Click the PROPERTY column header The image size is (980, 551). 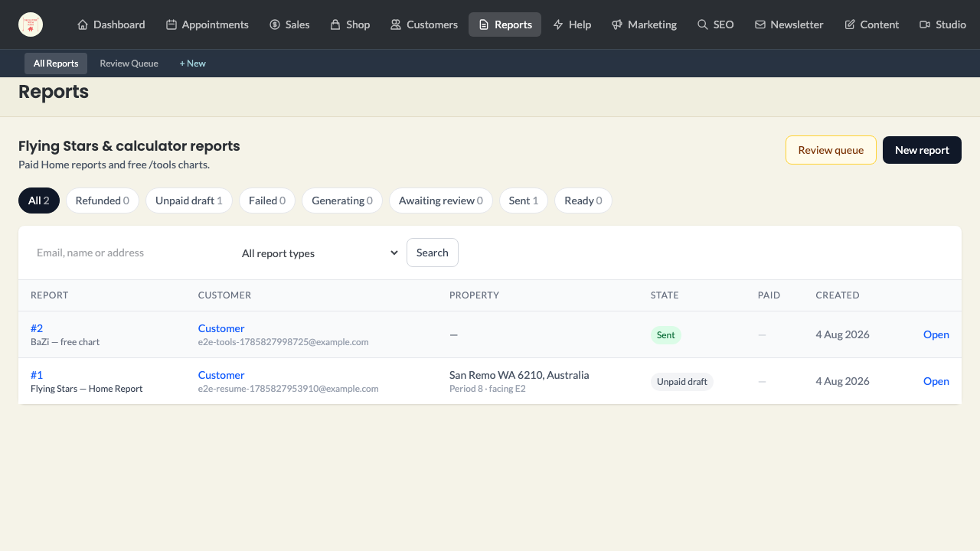[474, 295]
